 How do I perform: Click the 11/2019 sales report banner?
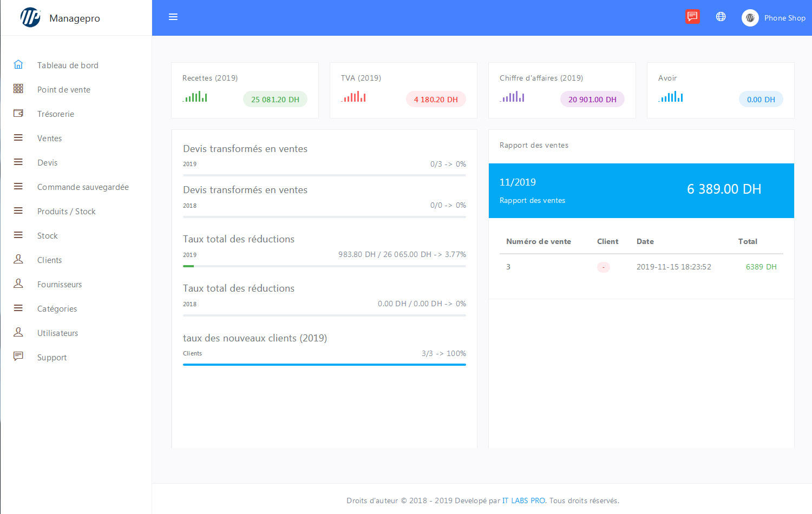641,190
